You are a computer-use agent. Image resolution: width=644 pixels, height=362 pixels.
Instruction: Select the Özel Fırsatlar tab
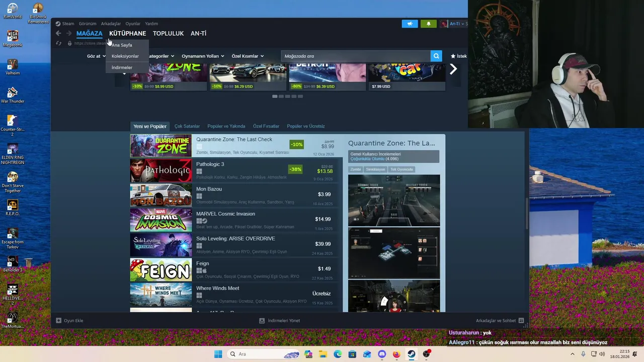266,126
